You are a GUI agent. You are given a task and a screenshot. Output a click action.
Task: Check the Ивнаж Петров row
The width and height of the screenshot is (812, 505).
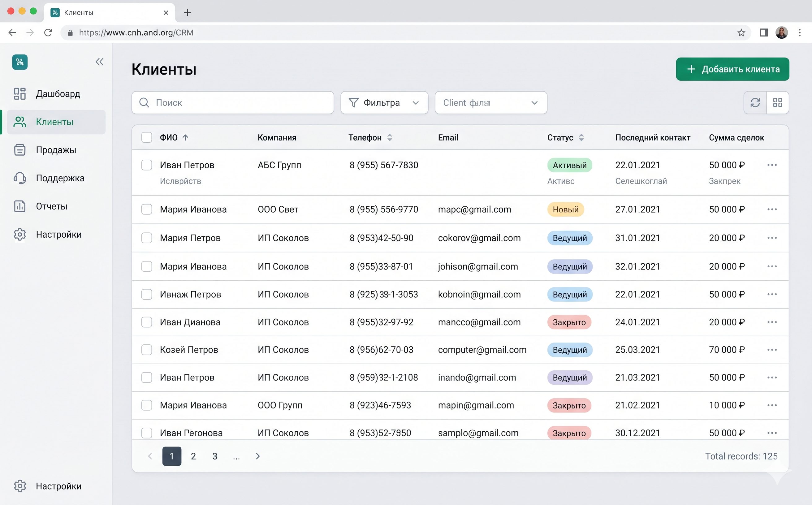[147, 294]
